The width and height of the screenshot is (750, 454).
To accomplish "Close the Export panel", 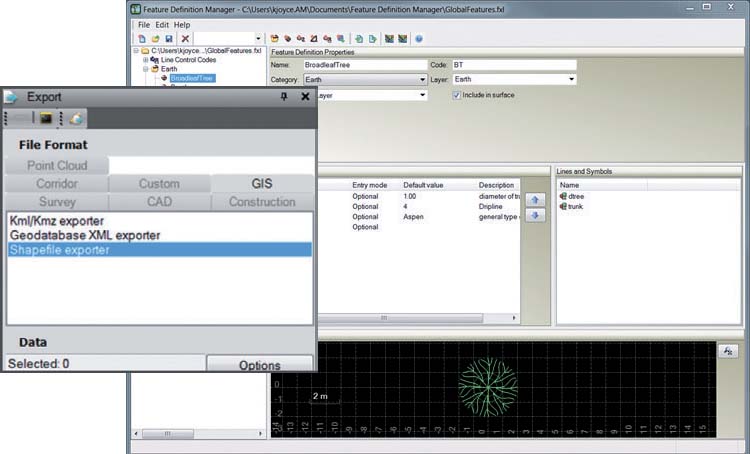I will click(x=305, y=97).
